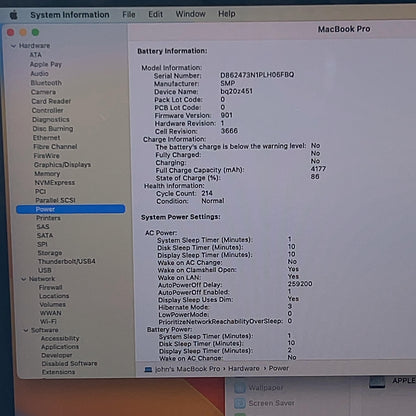This screenshot has width=416, height=416.
Task: Open the Apple menu icon
Action: point(14,15)
